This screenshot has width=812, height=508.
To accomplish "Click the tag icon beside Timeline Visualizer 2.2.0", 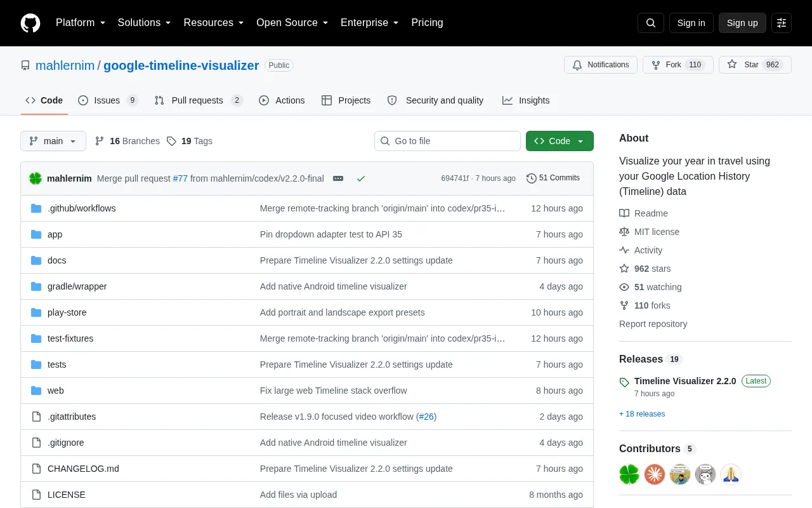I will 624,382.
